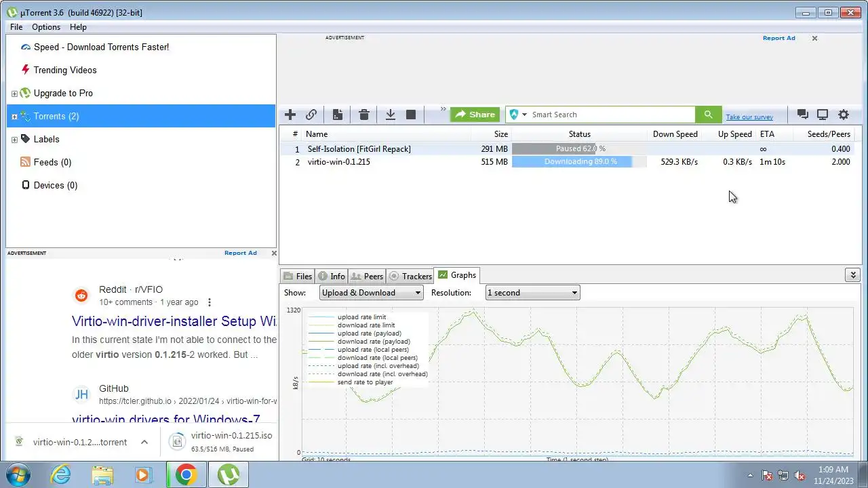Click the Create New Torrent icon
868x488 pixels.
pos(337,115)
